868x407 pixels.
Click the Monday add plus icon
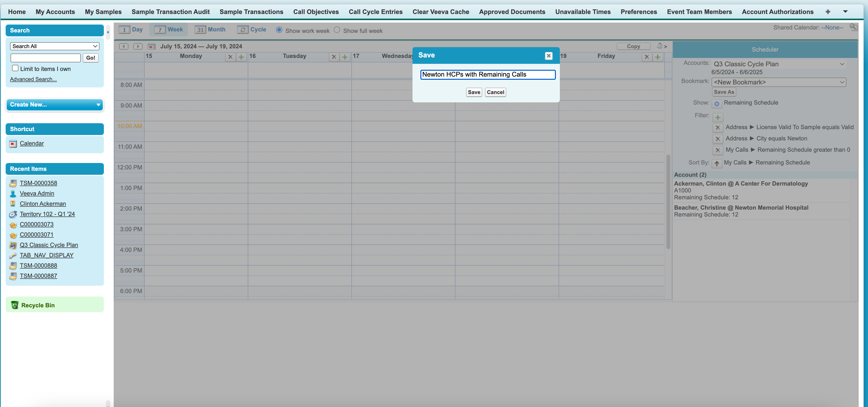point(241,57)
